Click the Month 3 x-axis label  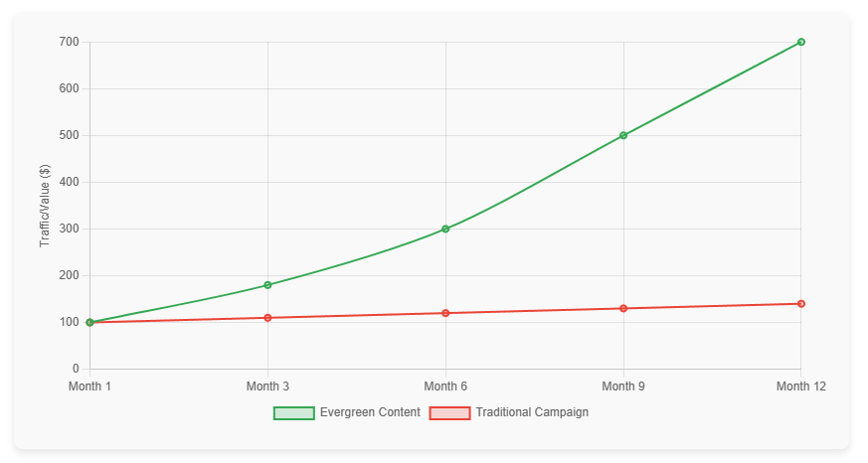click(267, 386)
